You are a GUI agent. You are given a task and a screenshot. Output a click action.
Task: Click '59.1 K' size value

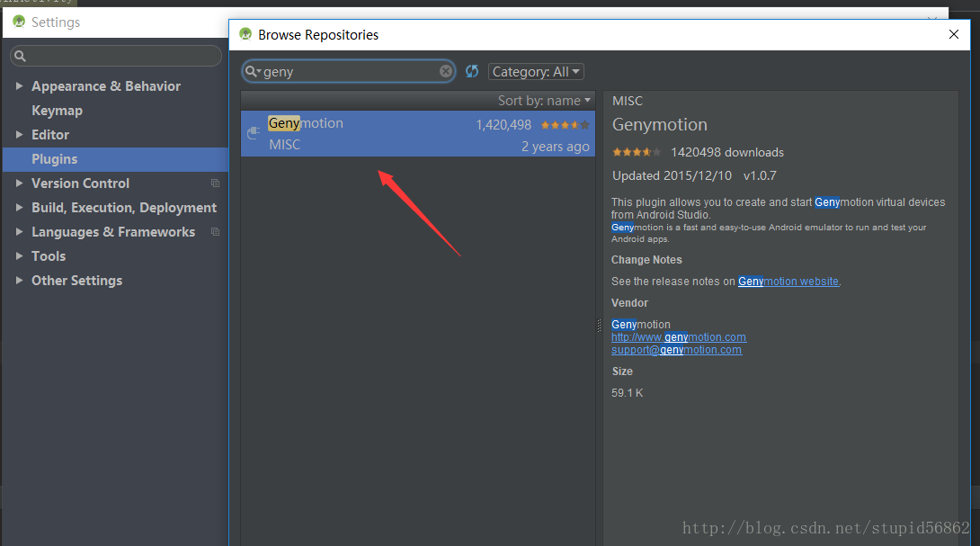(x=627, y=393)
